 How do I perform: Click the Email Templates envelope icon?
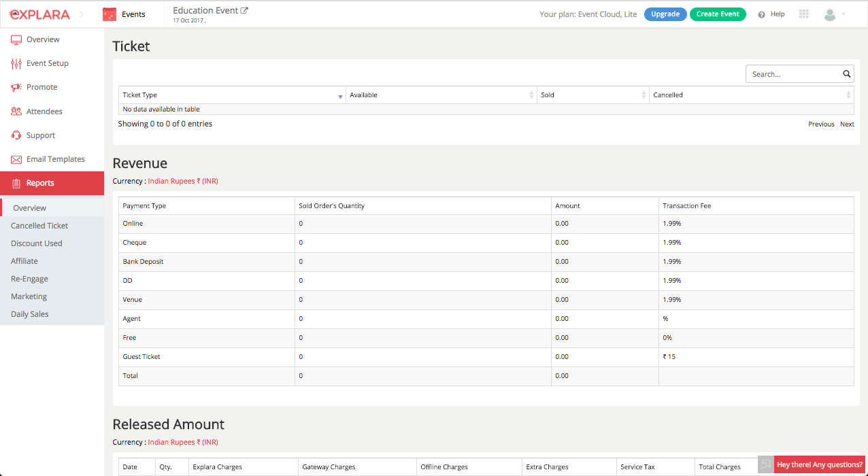[16, 159]
